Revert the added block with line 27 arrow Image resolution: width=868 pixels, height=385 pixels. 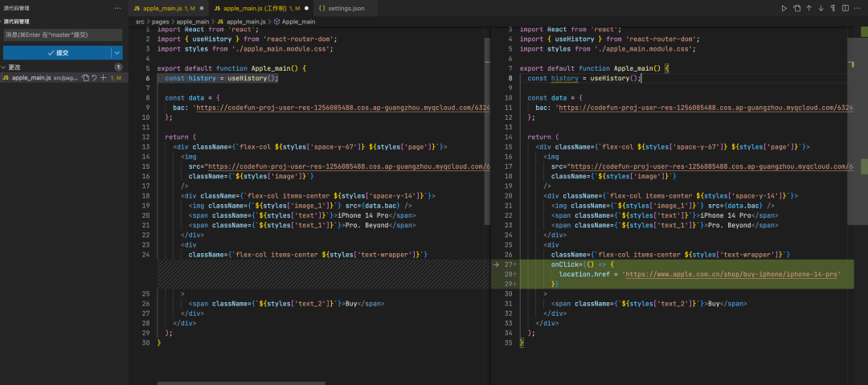pos(497,264)
